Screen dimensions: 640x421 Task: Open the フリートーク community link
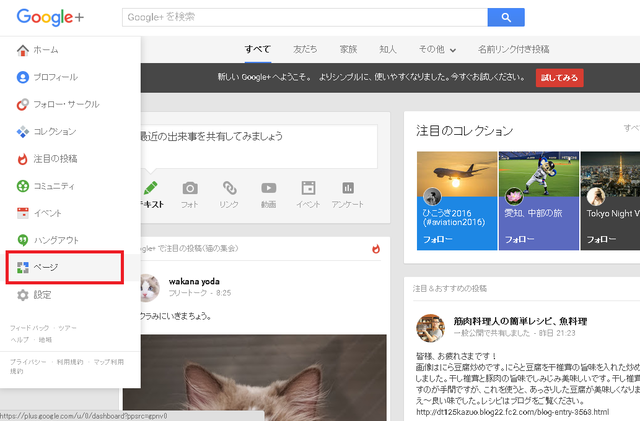coord(187,293)
